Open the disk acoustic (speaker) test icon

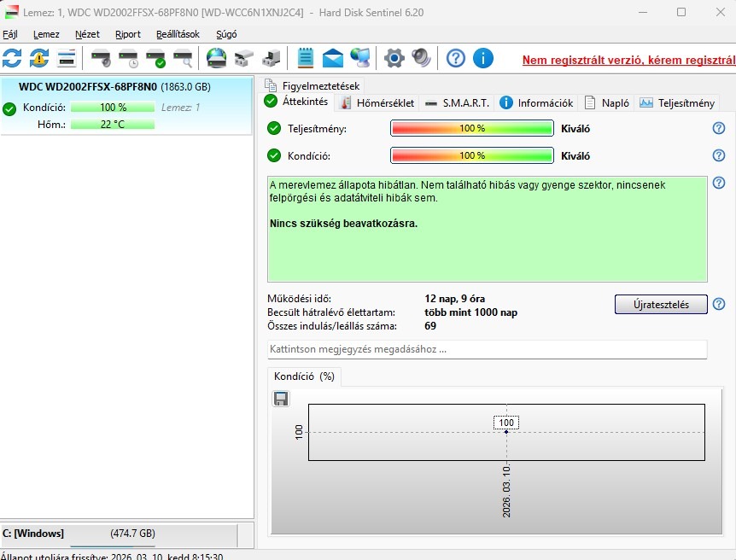pyautogui.click(x=101, y=59)
